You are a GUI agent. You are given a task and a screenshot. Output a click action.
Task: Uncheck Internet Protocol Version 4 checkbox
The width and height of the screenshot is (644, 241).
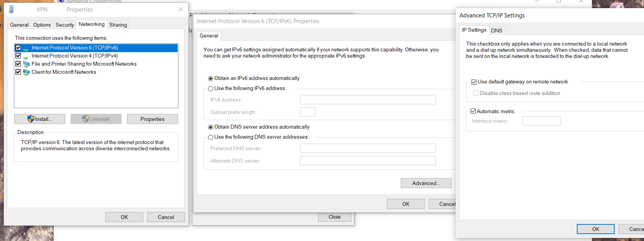click(x=18, y=56)
